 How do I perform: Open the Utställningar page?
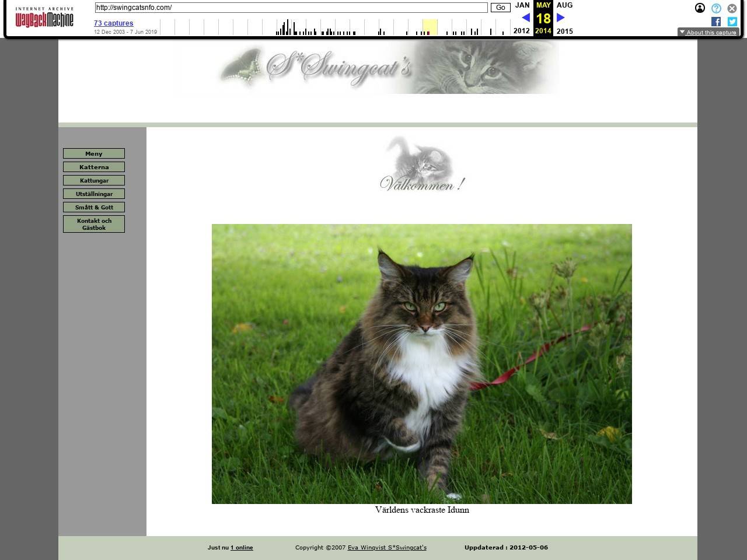pyautogui.click(x=94, y=194)
